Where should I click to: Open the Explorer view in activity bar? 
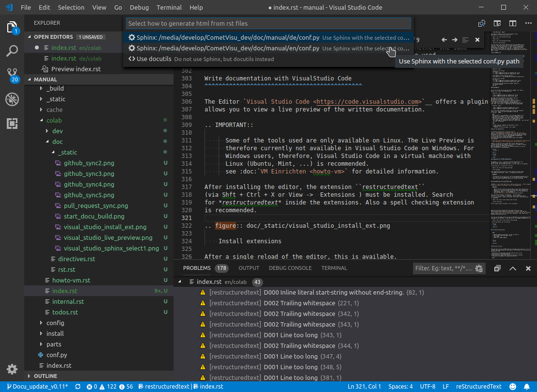point(12,28)
